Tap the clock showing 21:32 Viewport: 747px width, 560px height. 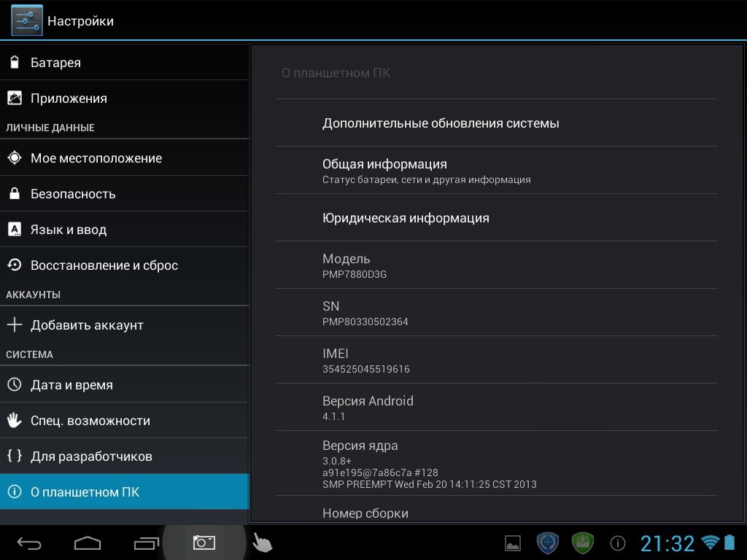[x=667, y=543]
